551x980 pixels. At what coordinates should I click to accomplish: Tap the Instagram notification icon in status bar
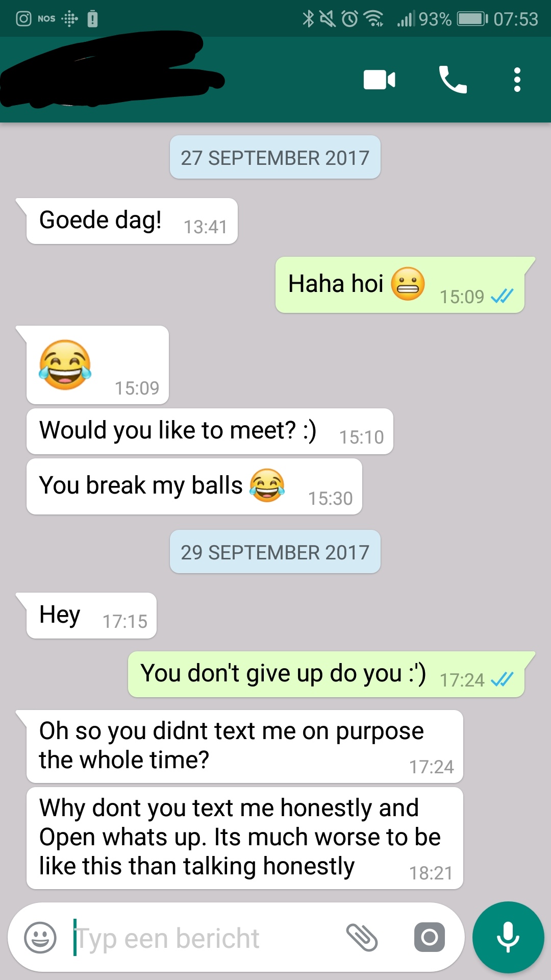pos(23,19)
